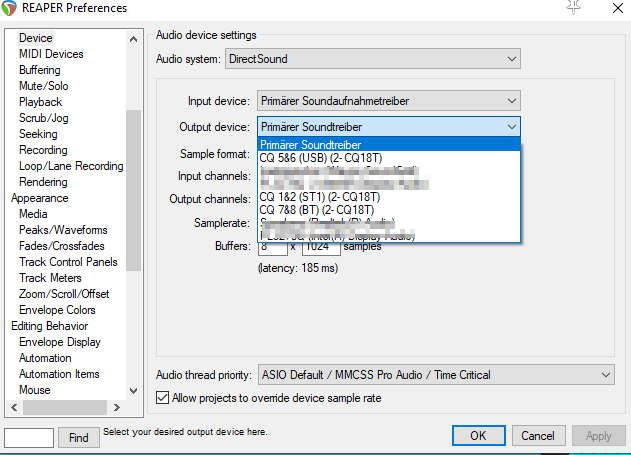The height and width of the screenshot is (455, 631).
Task: Click the preferences search input field
Action: click(29, 437)
